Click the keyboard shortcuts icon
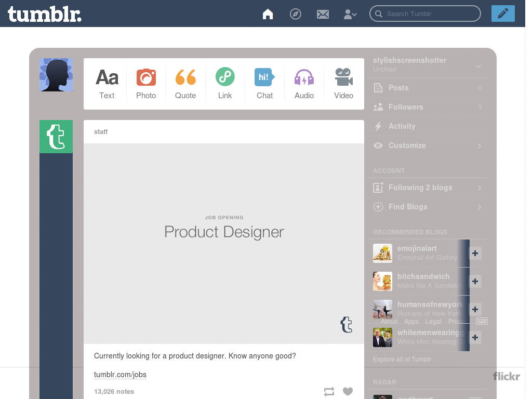 [x=482, y=321]
